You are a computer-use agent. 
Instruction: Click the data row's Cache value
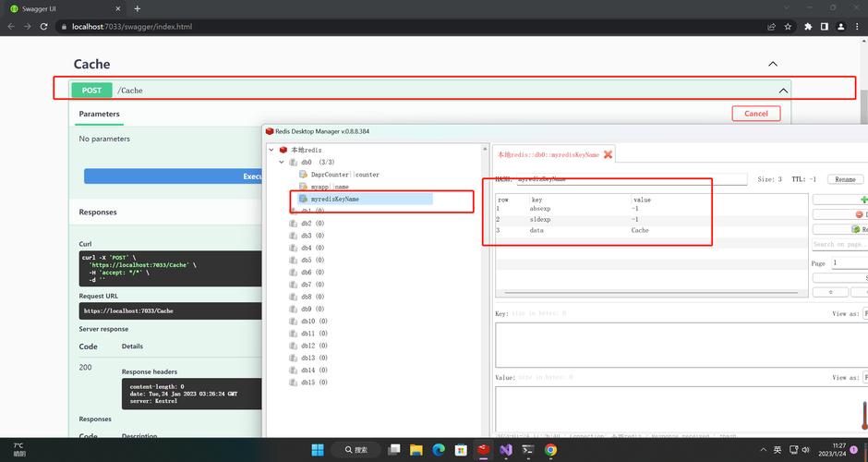pos(640,230)
